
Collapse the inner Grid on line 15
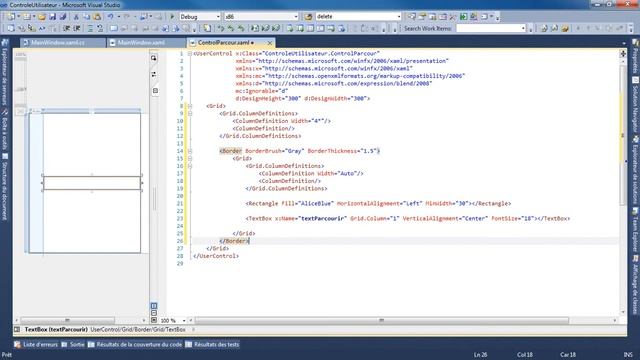point(190,158)
